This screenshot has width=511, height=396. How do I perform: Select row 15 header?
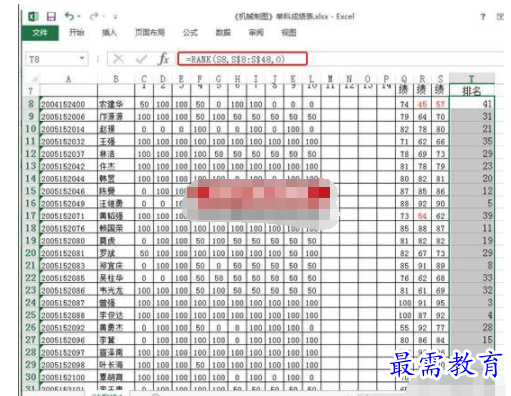[x=31, y=191]
